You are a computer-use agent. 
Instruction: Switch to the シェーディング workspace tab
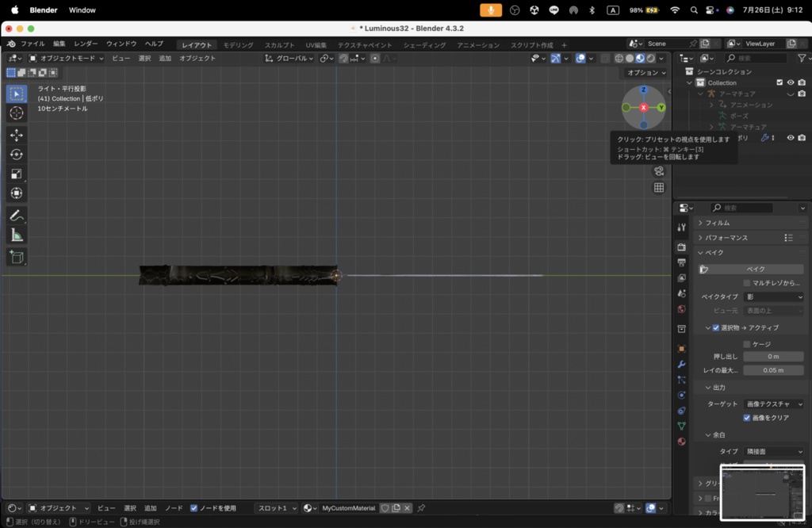425,45
